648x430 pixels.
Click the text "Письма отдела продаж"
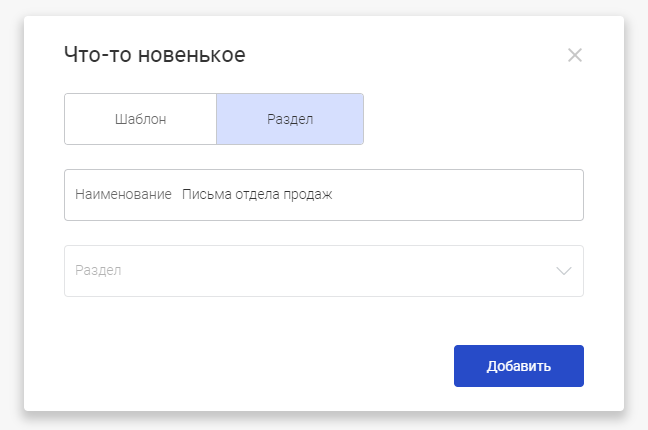[257, 194]
